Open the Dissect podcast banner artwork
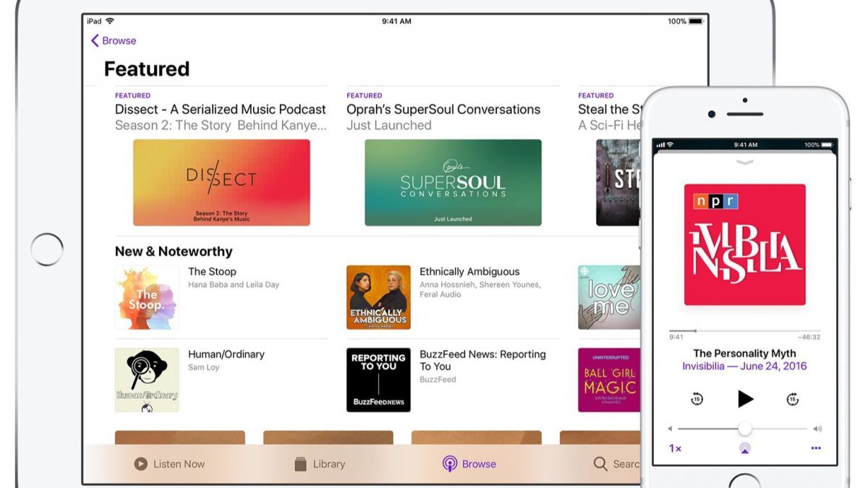 221,182
